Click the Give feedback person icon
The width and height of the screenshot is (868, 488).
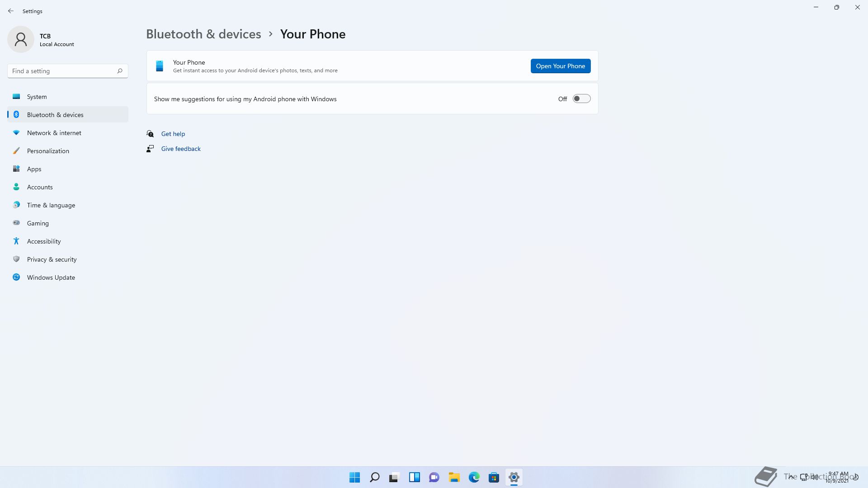coord(150,149)
